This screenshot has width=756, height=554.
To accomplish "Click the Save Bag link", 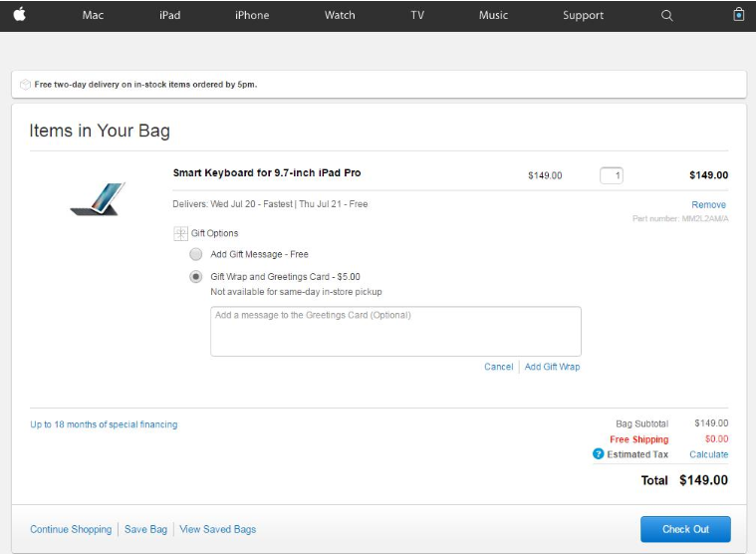I will (x=145, y=529).
